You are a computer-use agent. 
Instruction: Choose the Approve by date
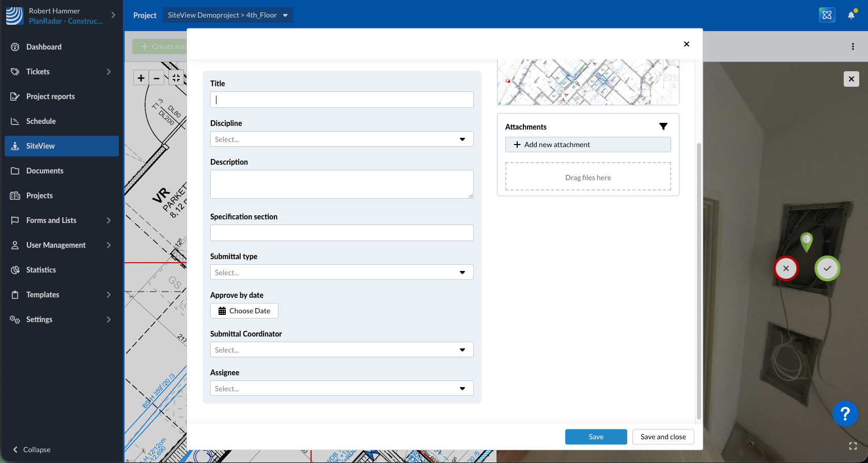(244, 311)
